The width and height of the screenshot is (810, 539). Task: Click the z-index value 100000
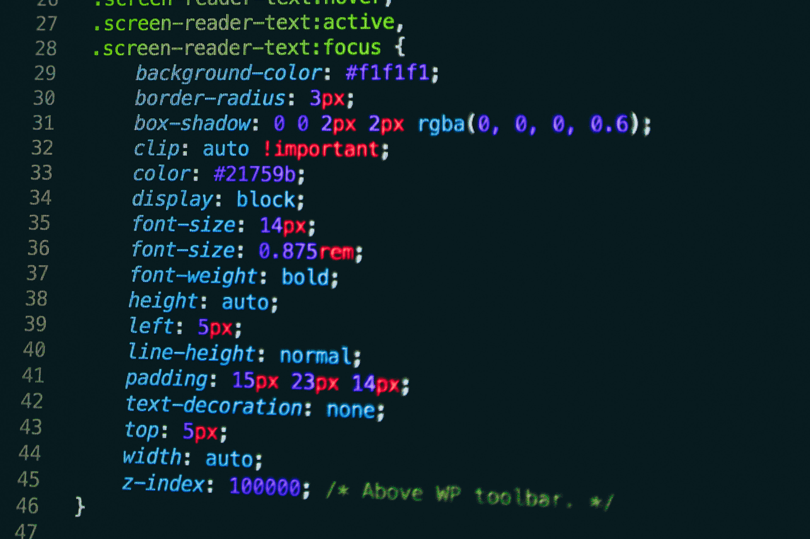tap(265, 487)
